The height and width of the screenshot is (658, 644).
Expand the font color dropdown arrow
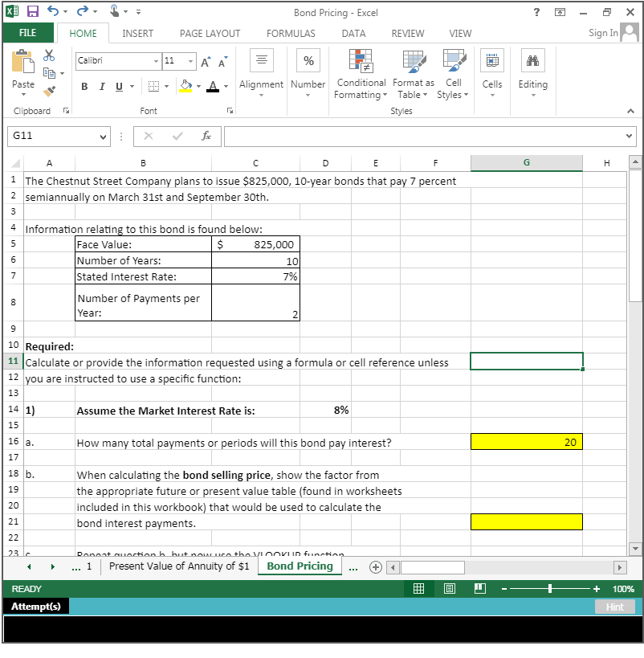pyautogui.click(x=226, y=87)
